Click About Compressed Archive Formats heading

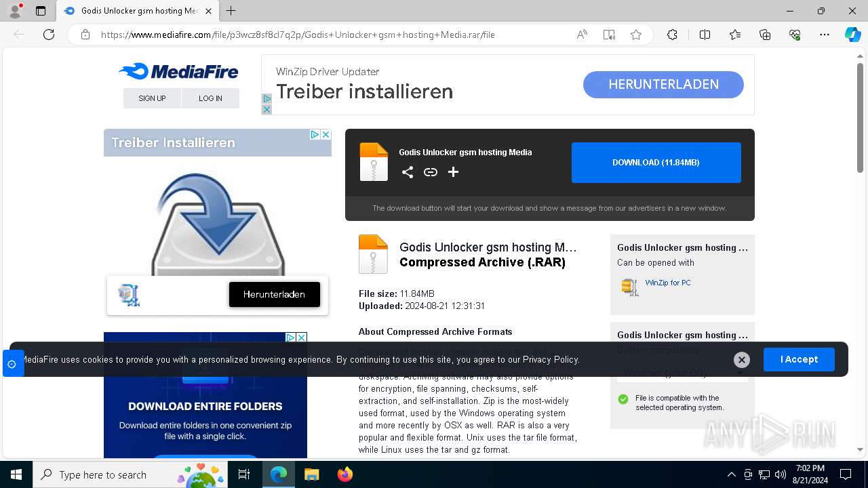pos(435,332)
